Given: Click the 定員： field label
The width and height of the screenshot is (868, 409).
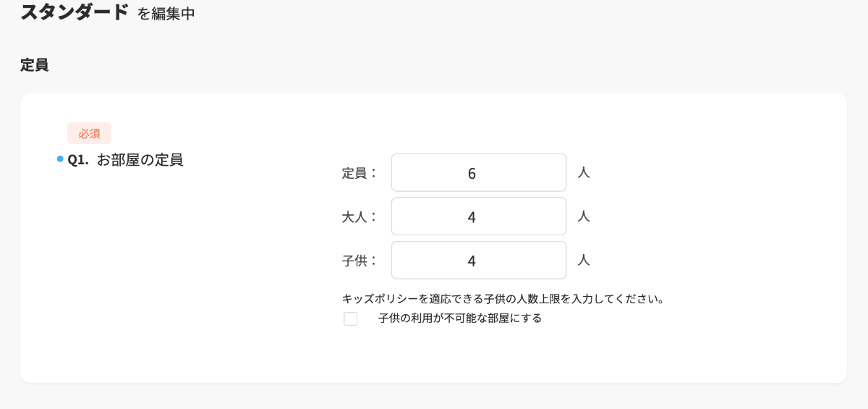Looking at the screenshot, I should click(359, 173).
